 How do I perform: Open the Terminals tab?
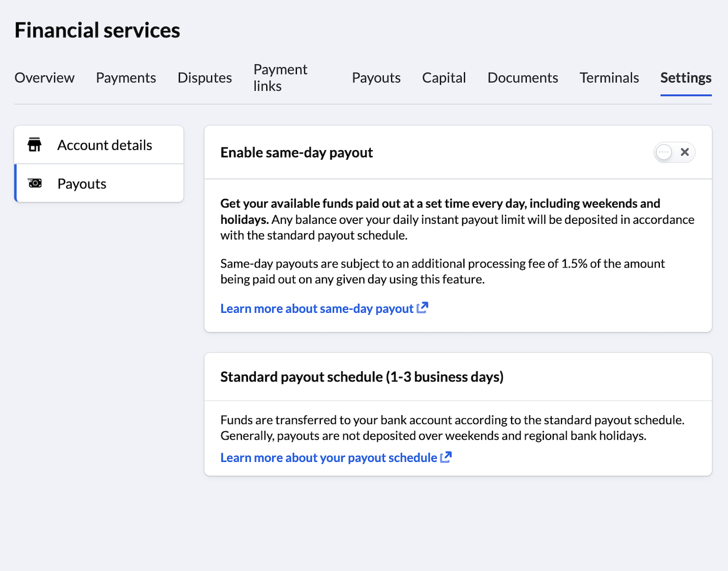tap(609, 78)
